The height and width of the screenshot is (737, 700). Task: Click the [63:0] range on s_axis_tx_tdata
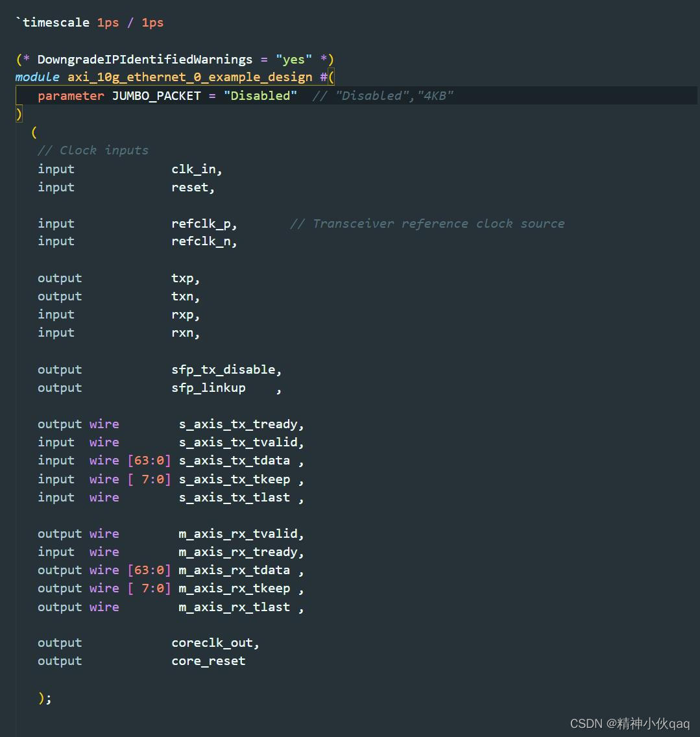pos(149,461)
